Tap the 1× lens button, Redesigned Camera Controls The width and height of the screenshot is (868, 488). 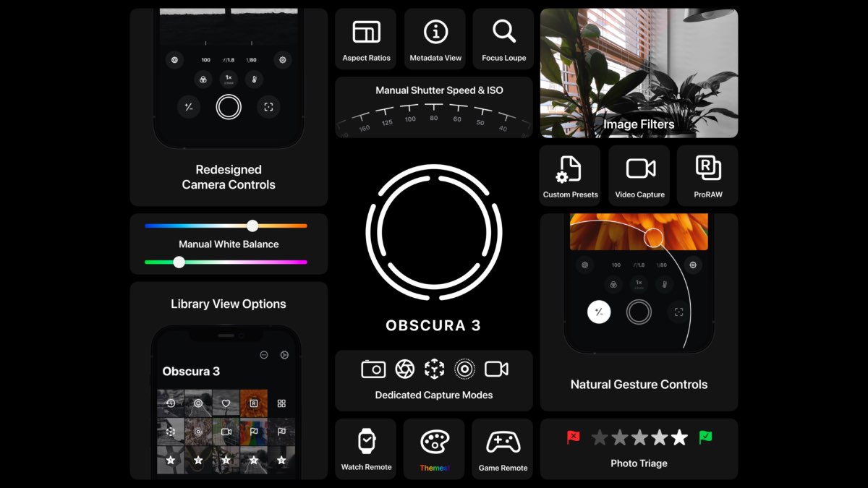pos(229,79)
